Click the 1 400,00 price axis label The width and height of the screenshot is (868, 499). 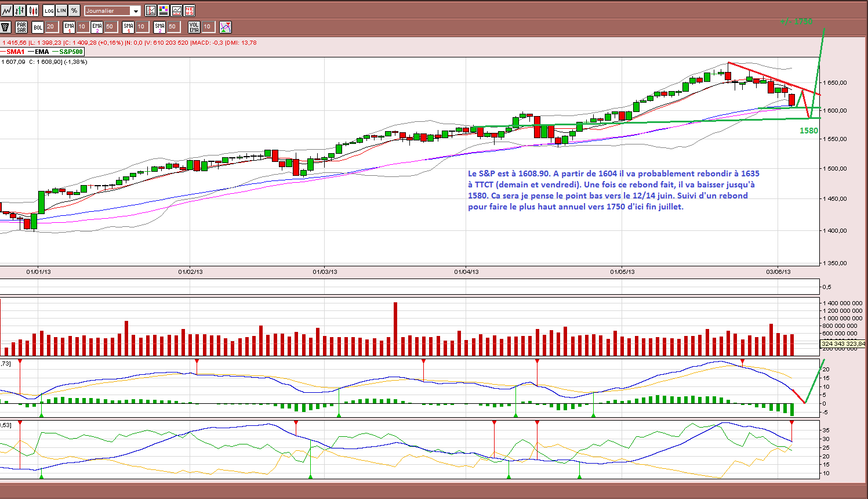835,231
